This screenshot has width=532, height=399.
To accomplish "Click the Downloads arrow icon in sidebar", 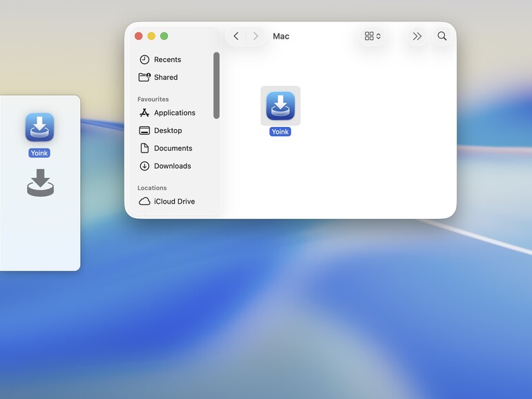I will (x=144, y=166).
